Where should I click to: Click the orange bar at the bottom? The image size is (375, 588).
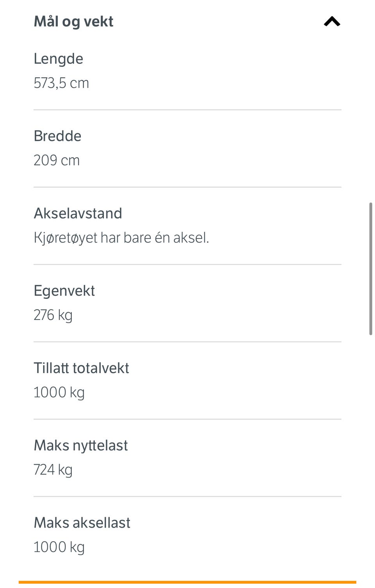[187, 582]
